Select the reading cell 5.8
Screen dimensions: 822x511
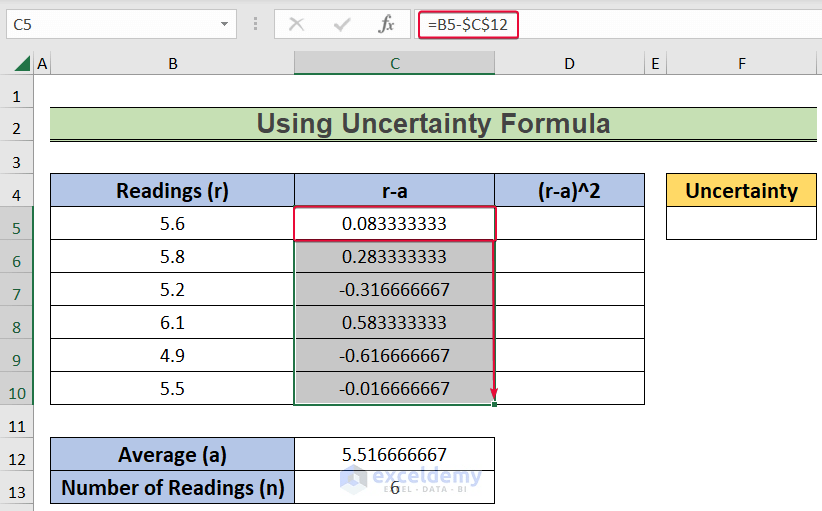172,256
